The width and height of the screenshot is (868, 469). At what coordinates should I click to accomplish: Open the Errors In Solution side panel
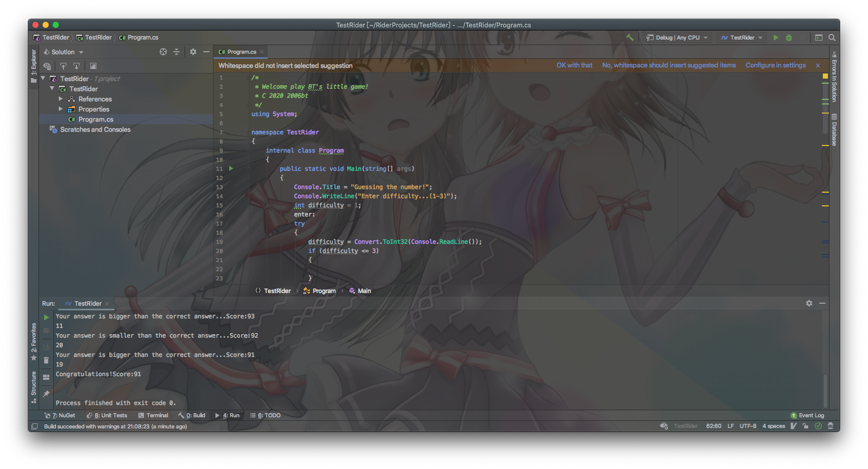tap(835, 76)
